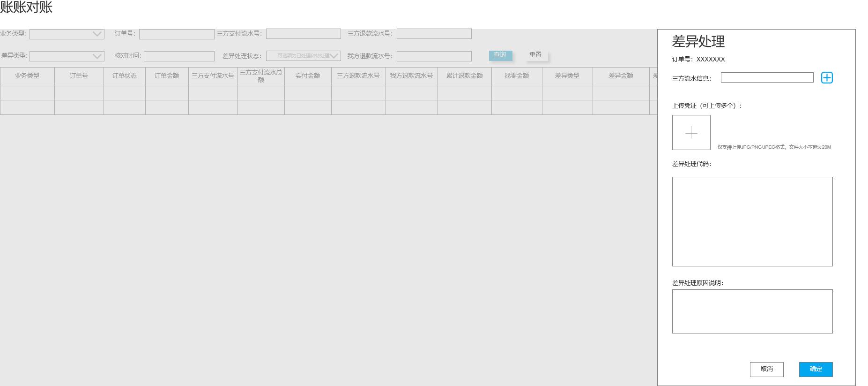Click the 找零金额 column header
Viewport: 868px width, 386px height.
point(517,76)
